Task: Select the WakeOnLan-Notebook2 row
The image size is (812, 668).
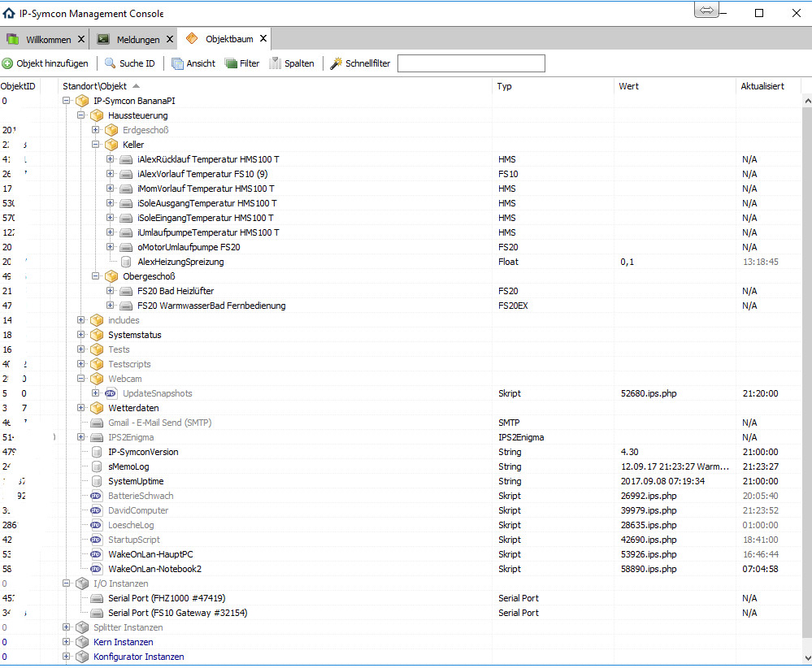Action: 402,569
